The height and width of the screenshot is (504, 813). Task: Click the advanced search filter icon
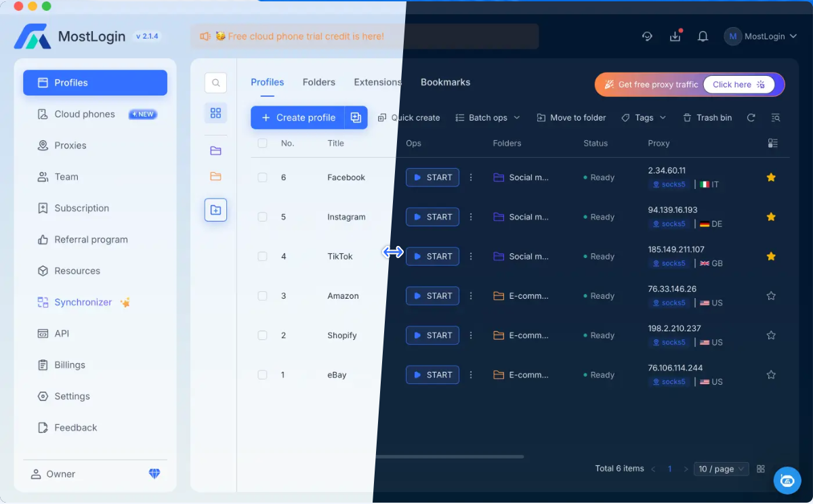click(x=776, y=118)
